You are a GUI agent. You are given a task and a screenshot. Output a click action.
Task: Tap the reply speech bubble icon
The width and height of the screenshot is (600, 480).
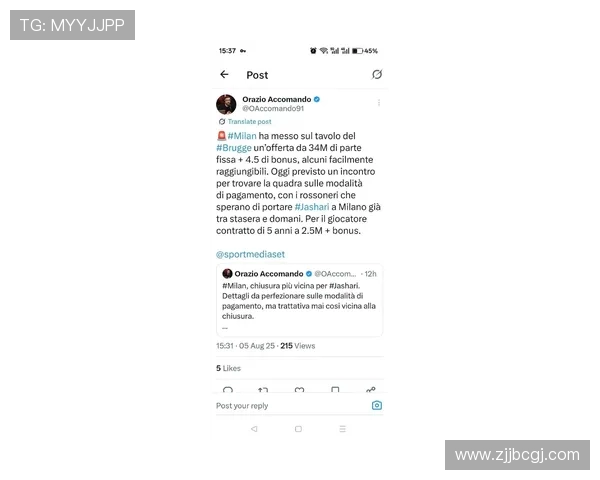(228, 390)
